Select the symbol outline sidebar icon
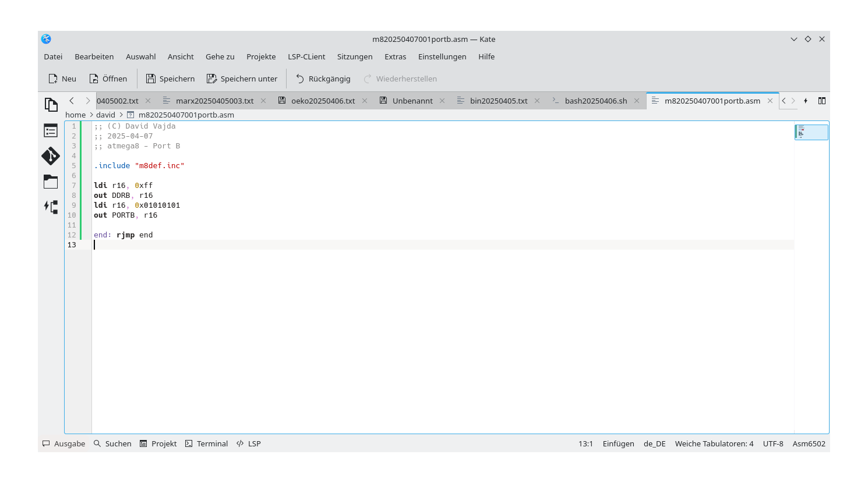 point(51,130)
